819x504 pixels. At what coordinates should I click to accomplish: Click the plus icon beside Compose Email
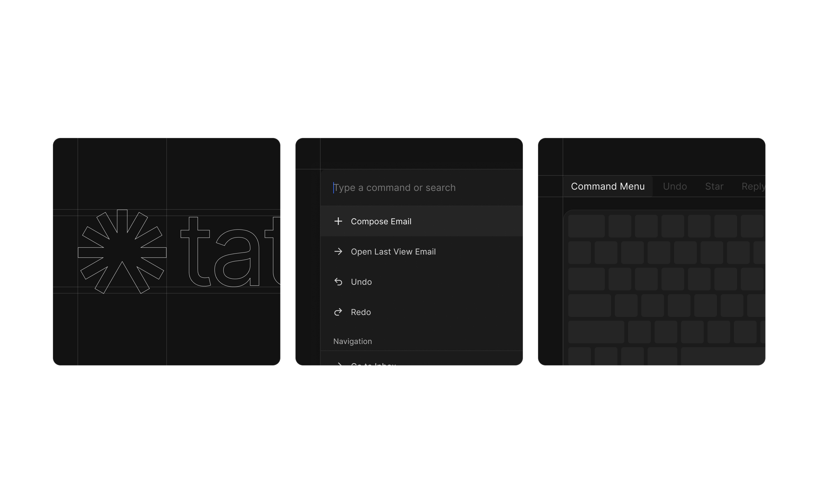click(338, 221)
